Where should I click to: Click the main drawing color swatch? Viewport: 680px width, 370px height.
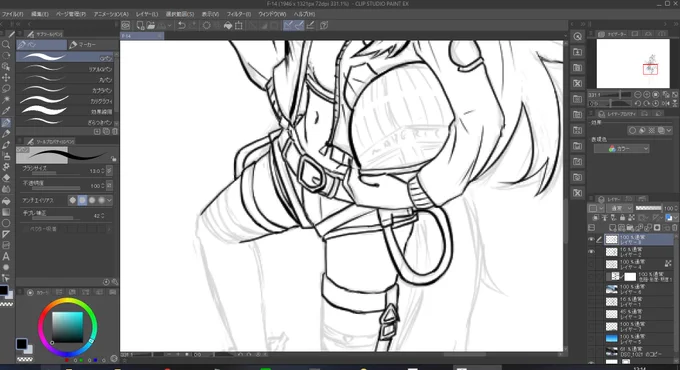(21, 344)
